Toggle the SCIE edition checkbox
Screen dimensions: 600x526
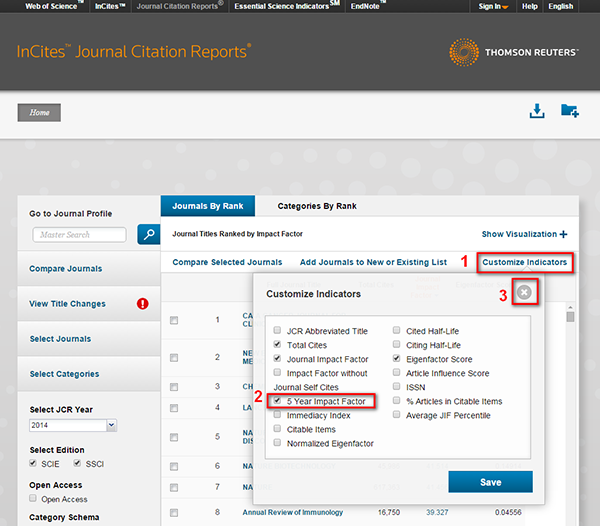[33, 463]
